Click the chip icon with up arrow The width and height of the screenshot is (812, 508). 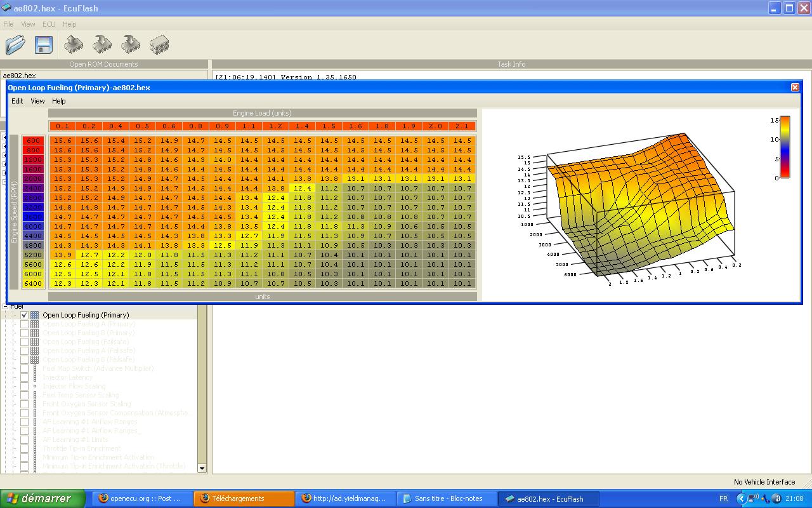pos(74,44)
